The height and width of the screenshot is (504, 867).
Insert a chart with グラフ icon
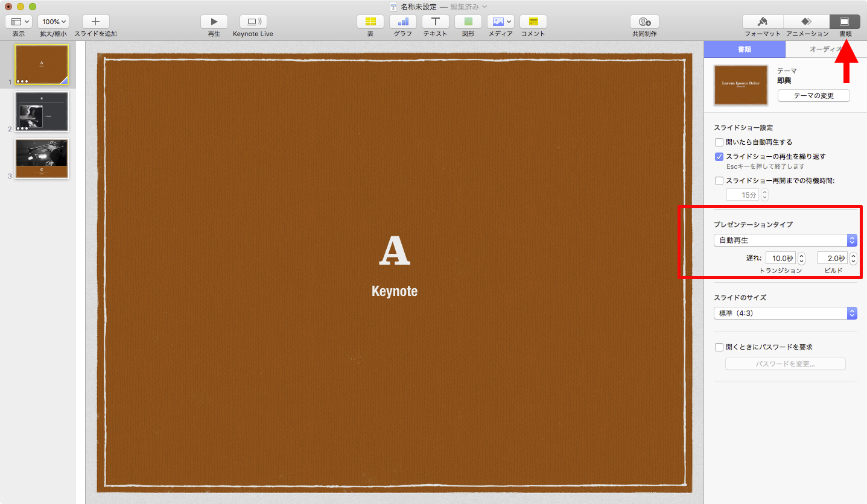click(x=403, y=22)
